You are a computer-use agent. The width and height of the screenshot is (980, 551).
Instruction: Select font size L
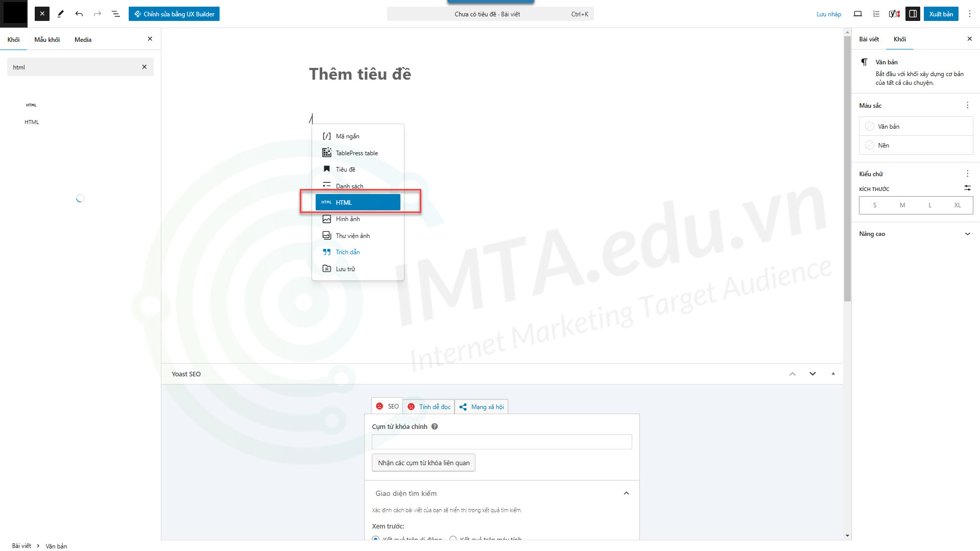[929, 205]
